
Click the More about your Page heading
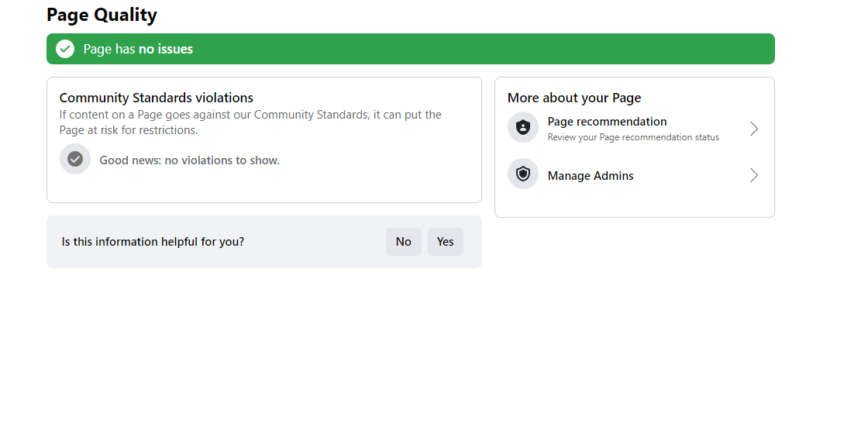click(x=574, y=98)
